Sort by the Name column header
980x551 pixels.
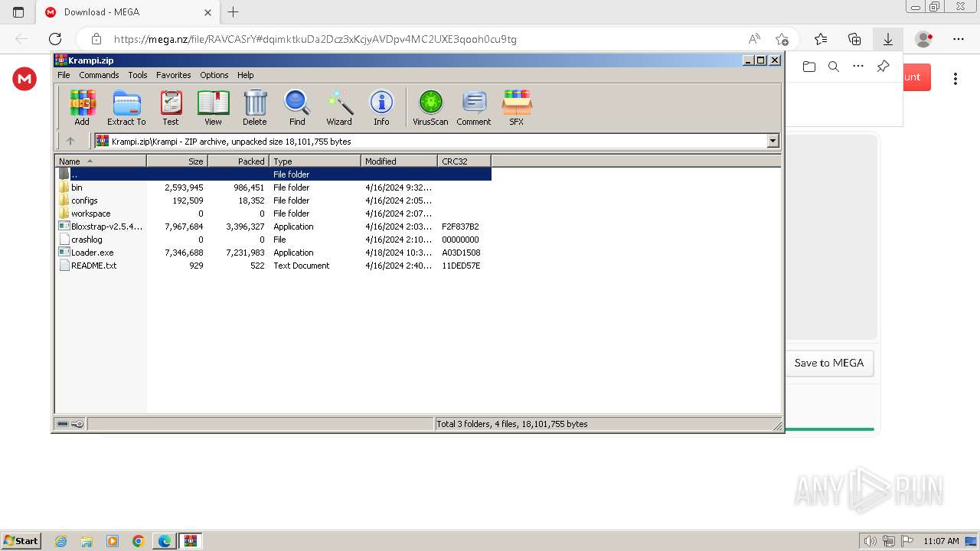coord(100,161)
